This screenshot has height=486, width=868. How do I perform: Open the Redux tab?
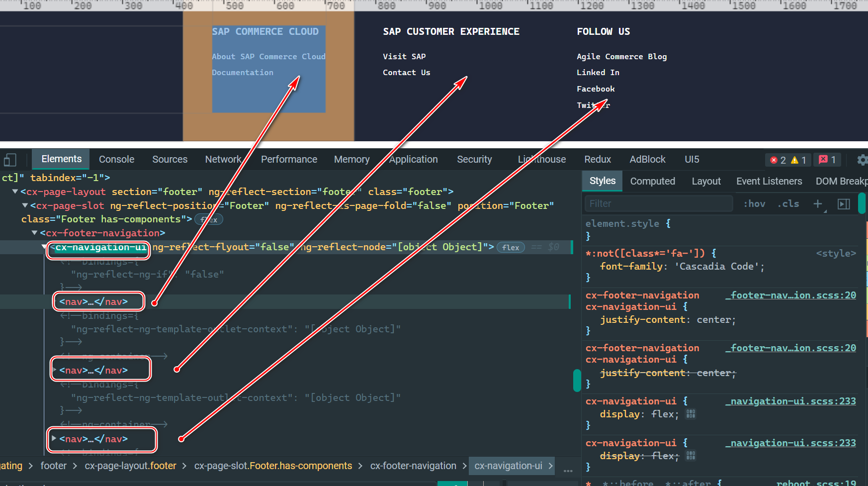coord(598,159)
